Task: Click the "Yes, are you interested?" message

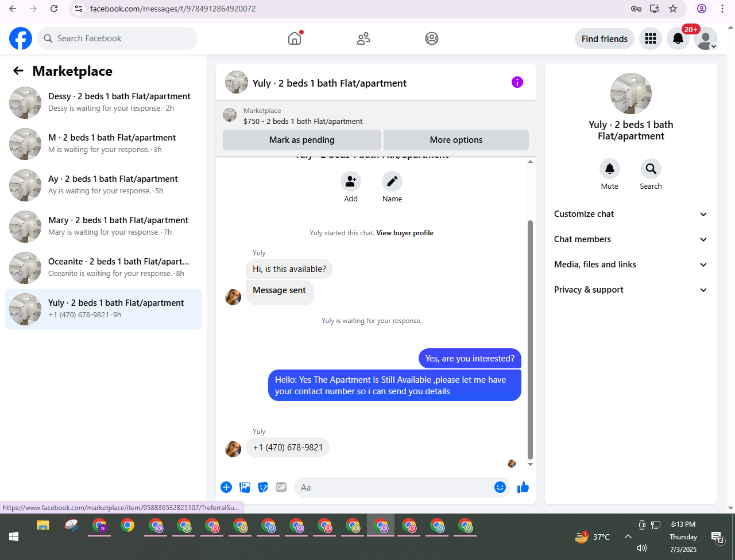Action: coord(470,359)
